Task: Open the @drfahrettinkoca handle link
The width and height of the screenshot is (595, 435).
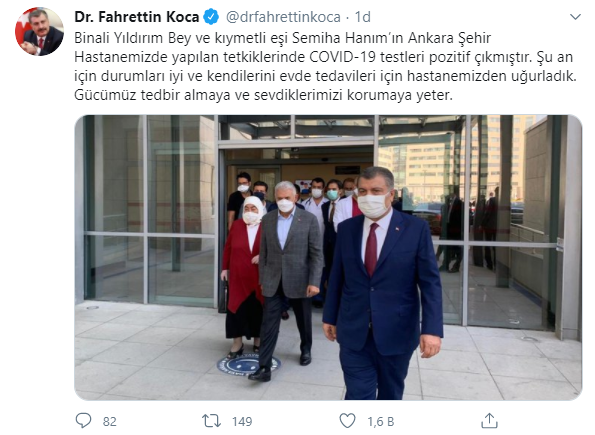Action: click(283, 17)
